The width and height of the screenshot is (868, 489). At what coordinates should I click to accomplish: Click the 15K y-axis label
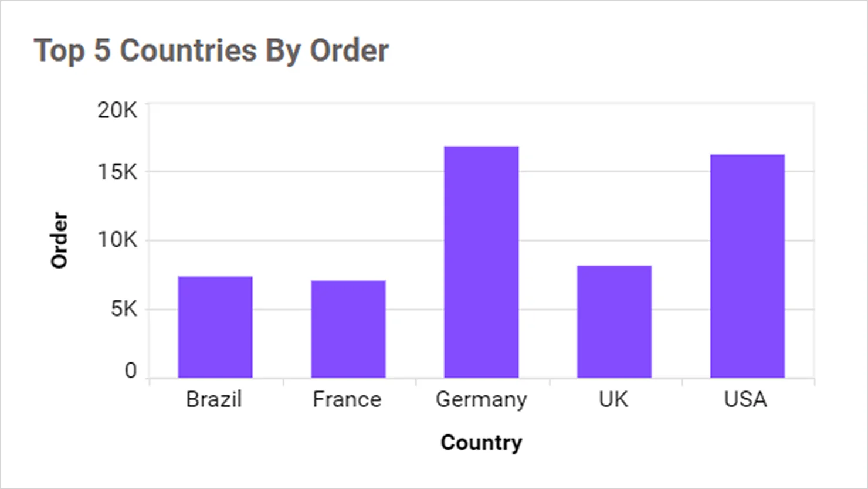click(x=117, y=172)
